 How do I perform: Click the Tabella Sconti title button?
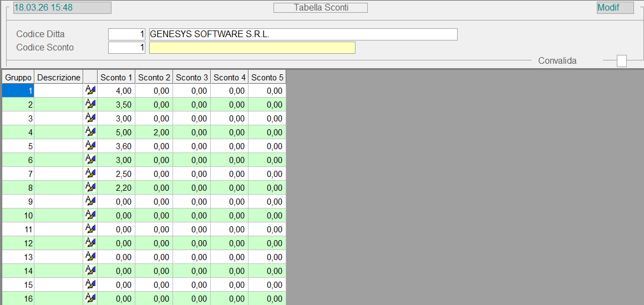(x=321, y=8)
